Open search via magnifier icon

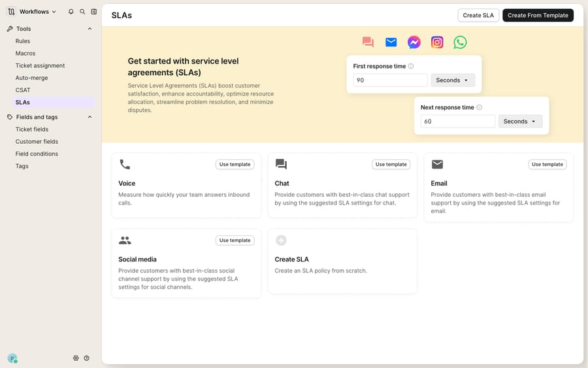pyautogui.click(x=82, y=12)
